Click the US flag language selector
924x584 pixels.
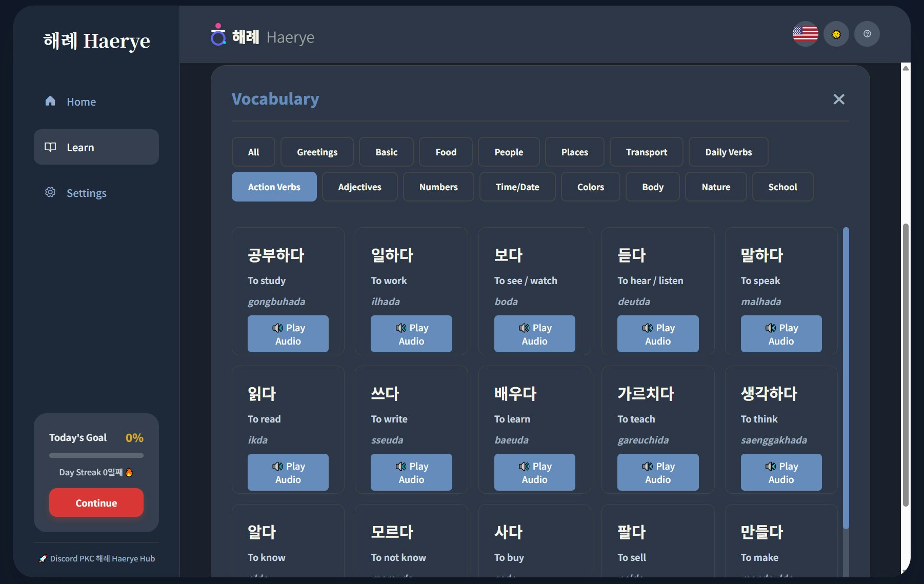pos(805,34)
